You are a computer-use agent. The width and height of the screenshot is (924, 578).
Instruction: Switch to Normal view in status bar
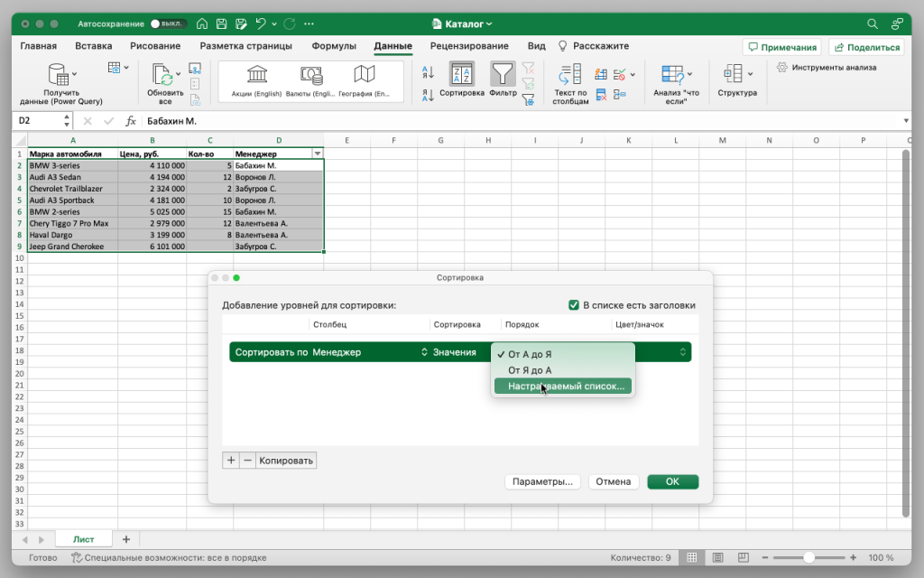point(692,557)
